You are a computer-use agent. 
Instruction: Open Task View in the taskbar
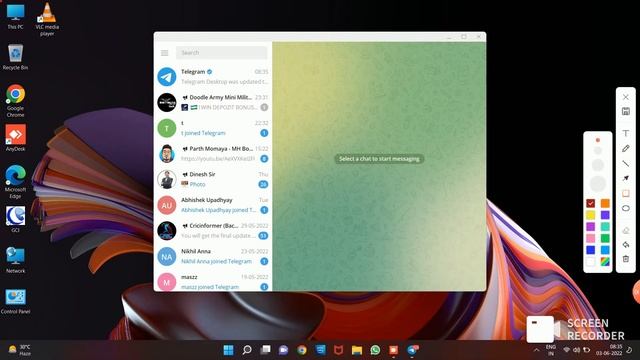[265, 350]
